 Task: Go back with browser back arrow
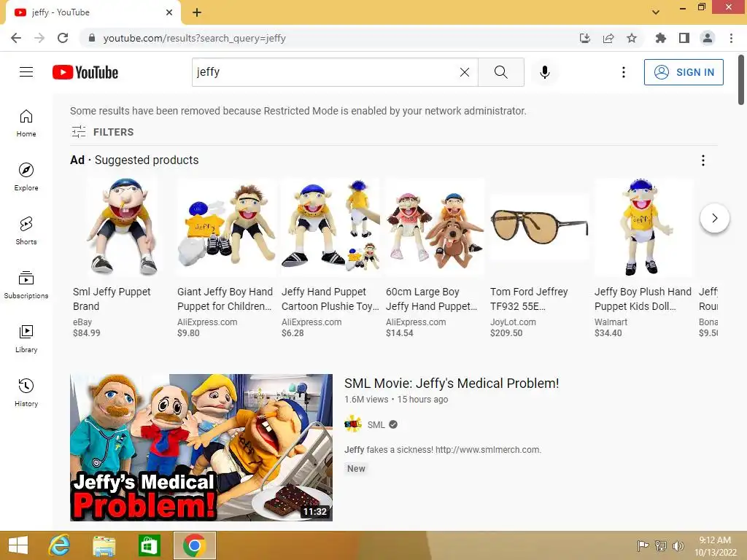coord(16,38)
